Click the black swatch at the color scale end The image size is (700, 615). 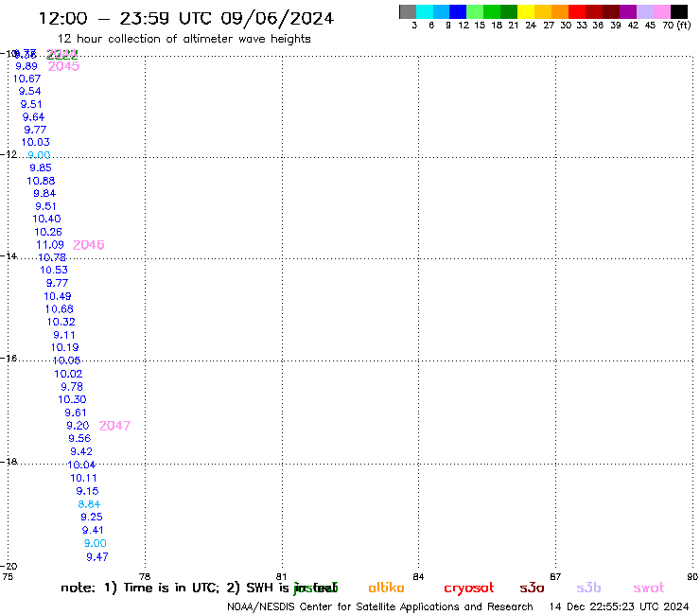point(679,11)
